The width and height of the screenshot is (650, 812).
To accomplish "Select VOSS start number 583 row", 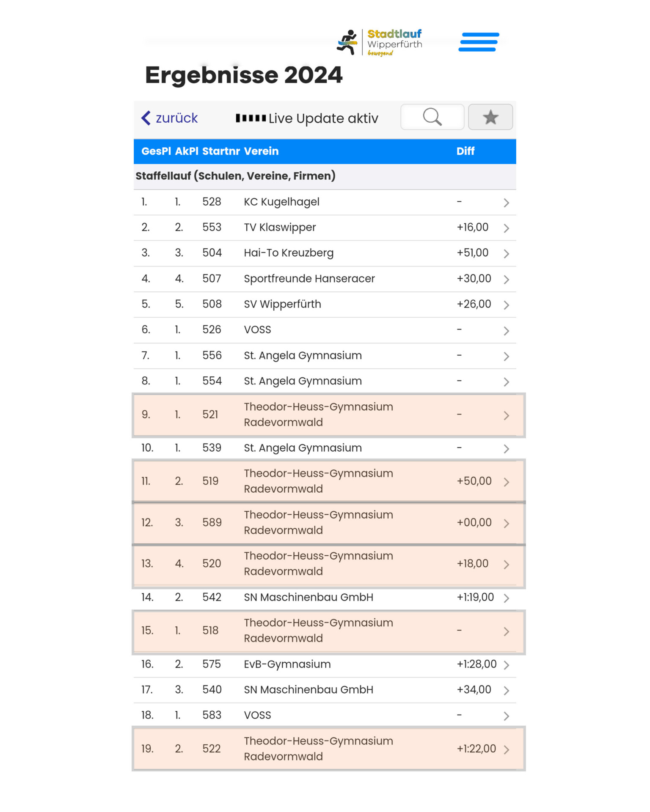I will 325,715.
